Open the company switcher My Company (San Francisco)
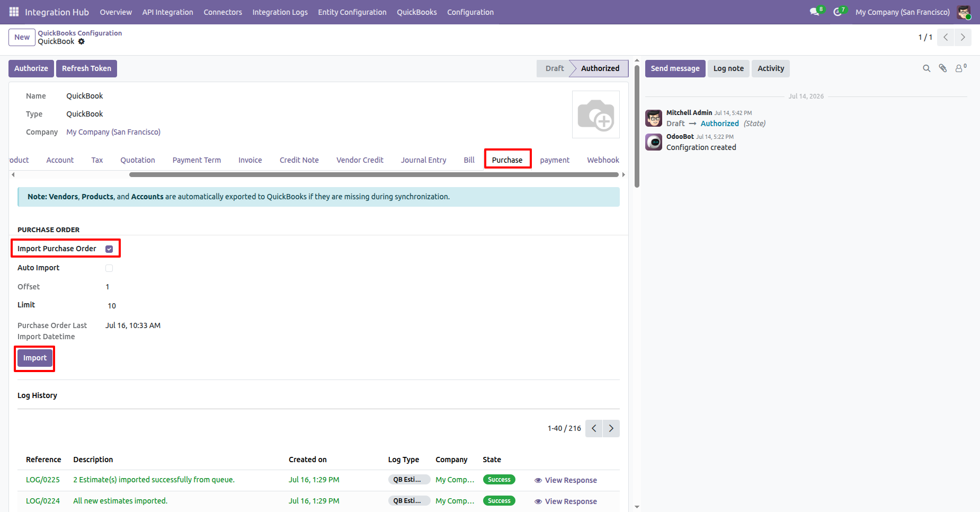 click(x=902, y=12)
